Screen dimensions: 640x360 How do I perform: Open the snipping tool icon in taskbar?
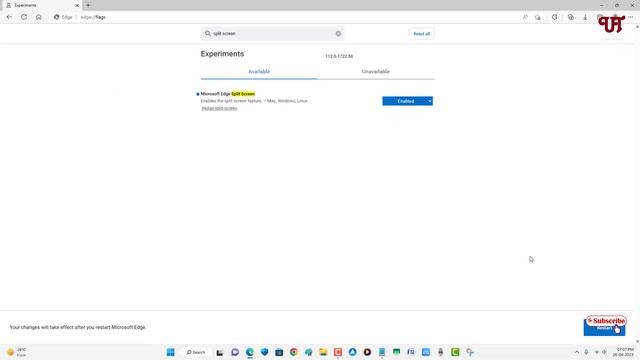point(470,352)
